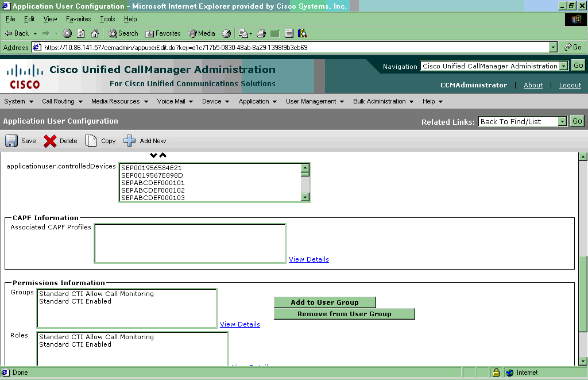The image size is (588, 380).
Task: Open the Tools menu
Action: pyautogui.click(x=107, y=19)
